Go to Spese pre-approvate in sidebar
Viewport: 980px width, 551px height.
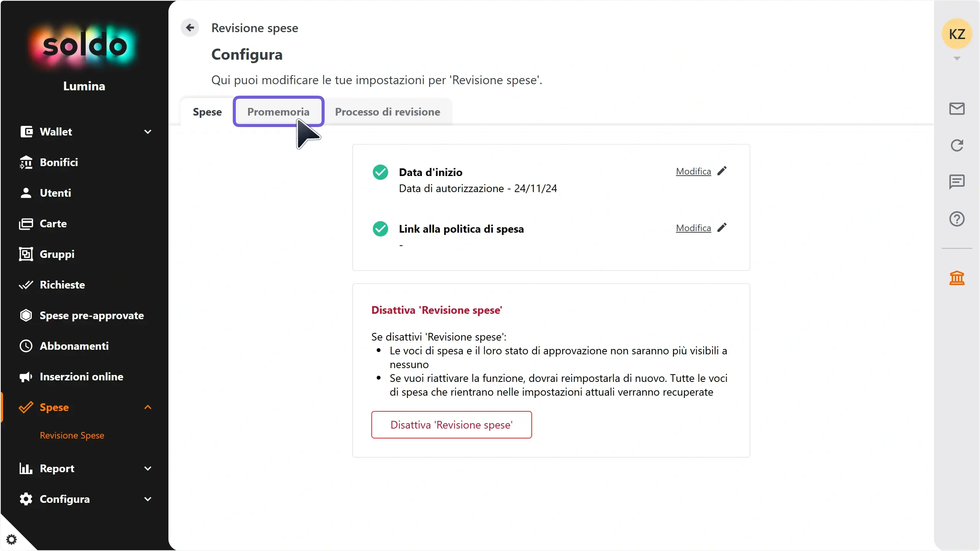[x=92, y=315]
